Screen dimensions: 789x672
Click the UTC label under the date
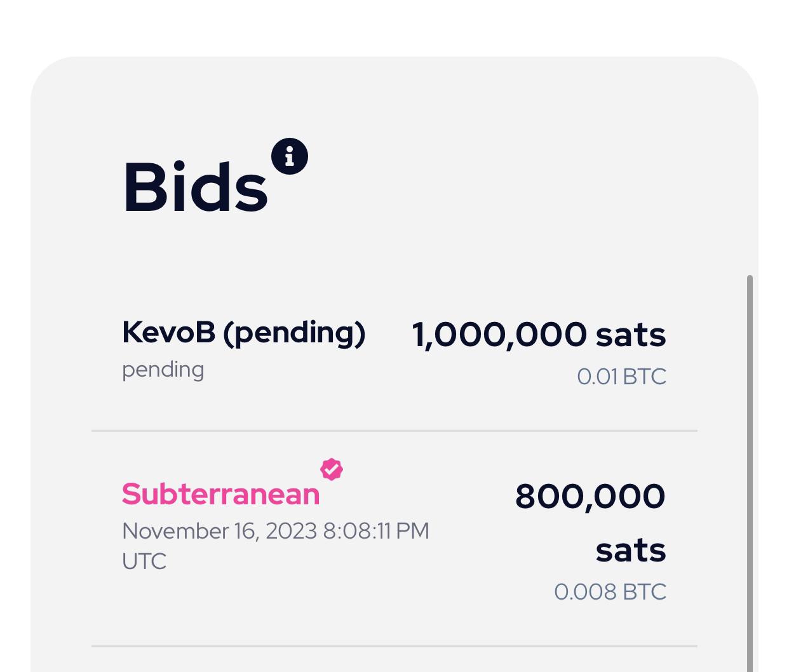click(144, 561)
